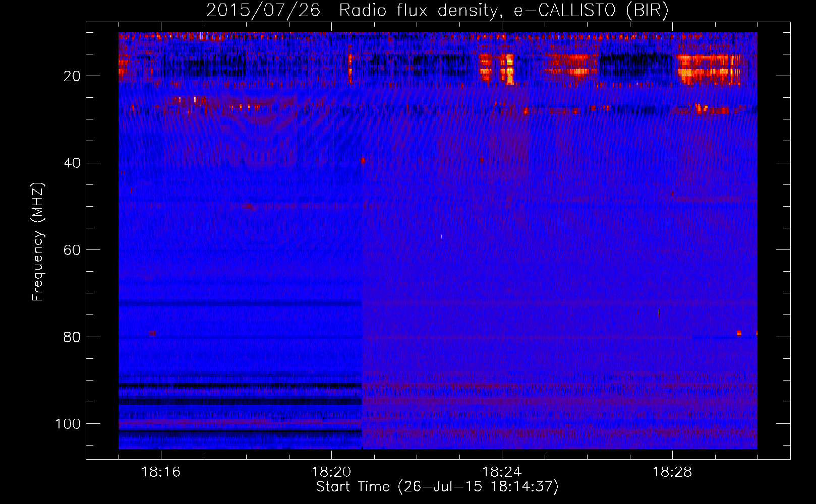Click the '40' frequency tick label
This screenshot has width=816, height=504.
point(72,163)
